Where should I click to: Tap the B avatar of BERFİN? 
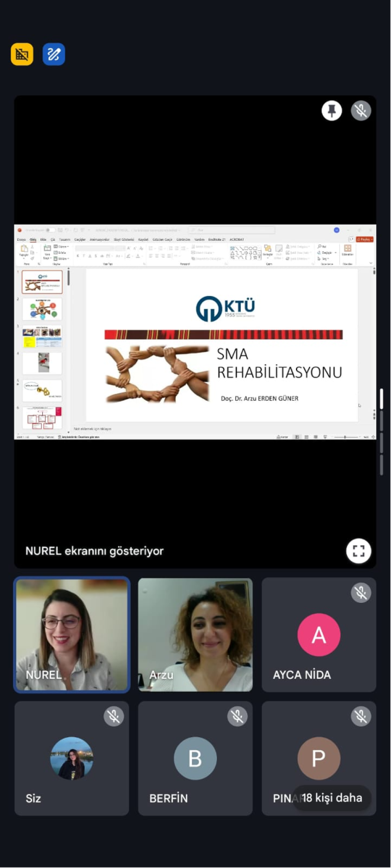pyautogui.click(x=195, y=758)
